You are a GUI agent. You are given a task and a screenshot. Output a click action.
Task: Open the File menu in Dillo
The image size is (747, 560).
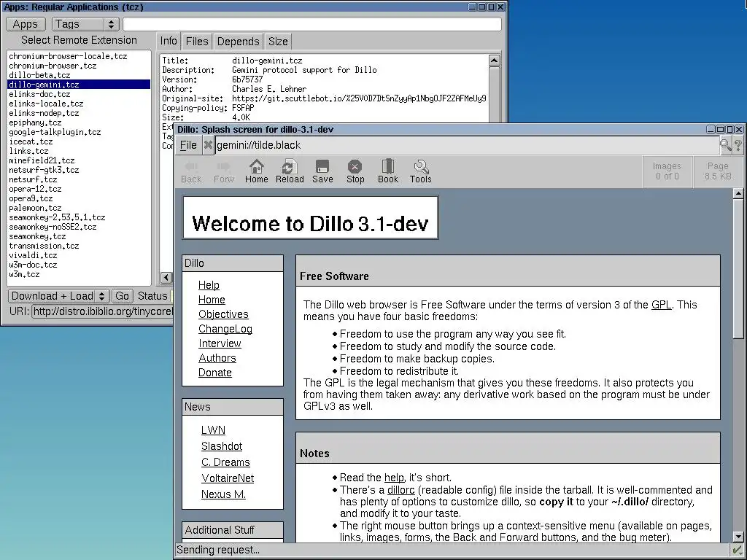tap(188, 145)
